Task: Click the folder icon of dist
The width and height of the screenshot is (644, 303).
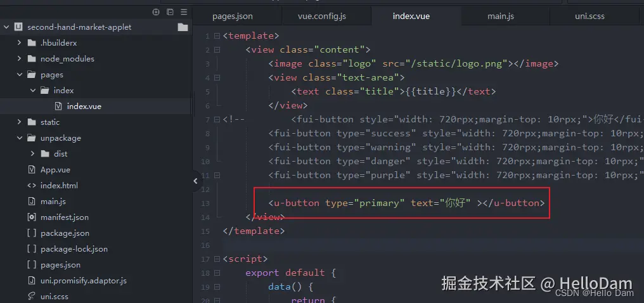Action: tap(45, 153)
